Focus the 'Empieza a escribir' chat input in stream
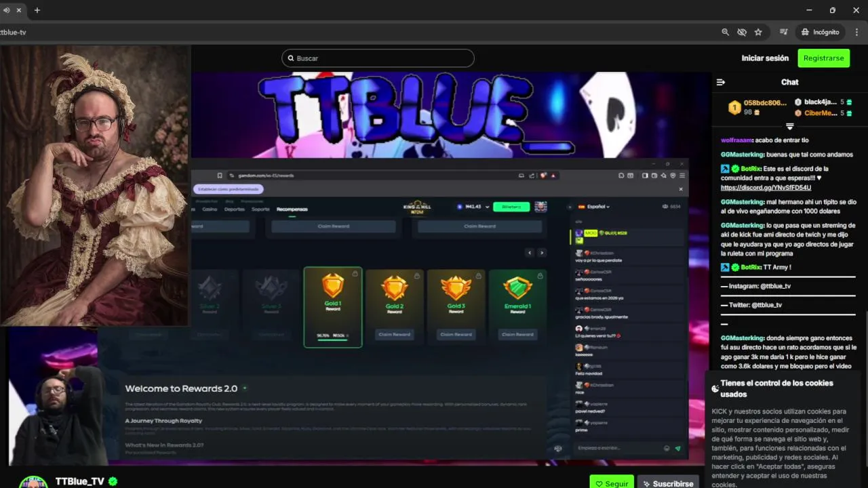This screenshot has width=868, height=488. coord(617,448)
